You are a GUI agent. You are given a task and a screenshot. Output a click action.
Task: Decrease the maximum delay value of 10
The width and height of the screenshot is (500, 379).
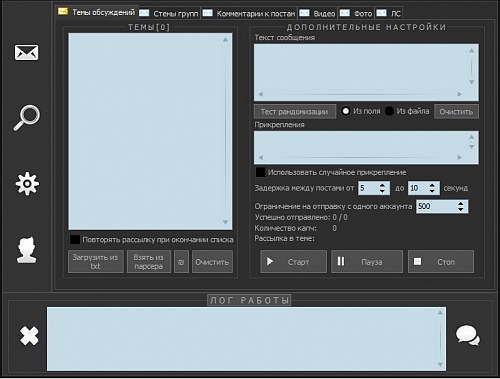coord(432,191)
